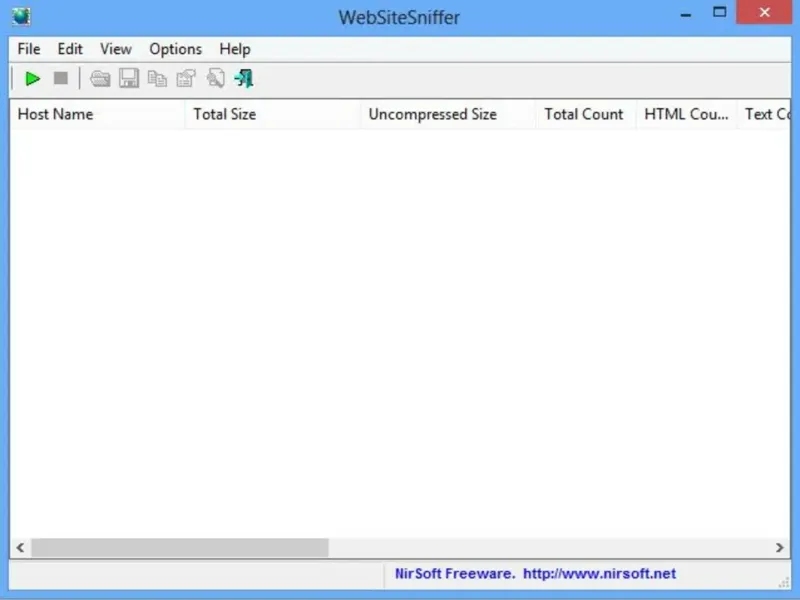The height and width of the screenshot is (600, 800).
Task: Click the horizontal scrollbar left arrow
Action: coord(20,547)
